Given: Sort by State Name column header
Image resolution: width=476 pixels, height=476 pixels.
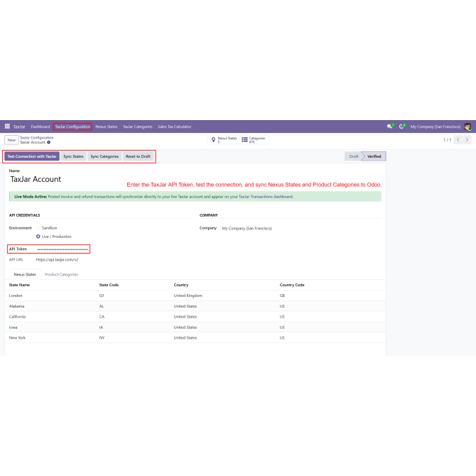Looking at the screenshot, I should click(x=19, y=285).
